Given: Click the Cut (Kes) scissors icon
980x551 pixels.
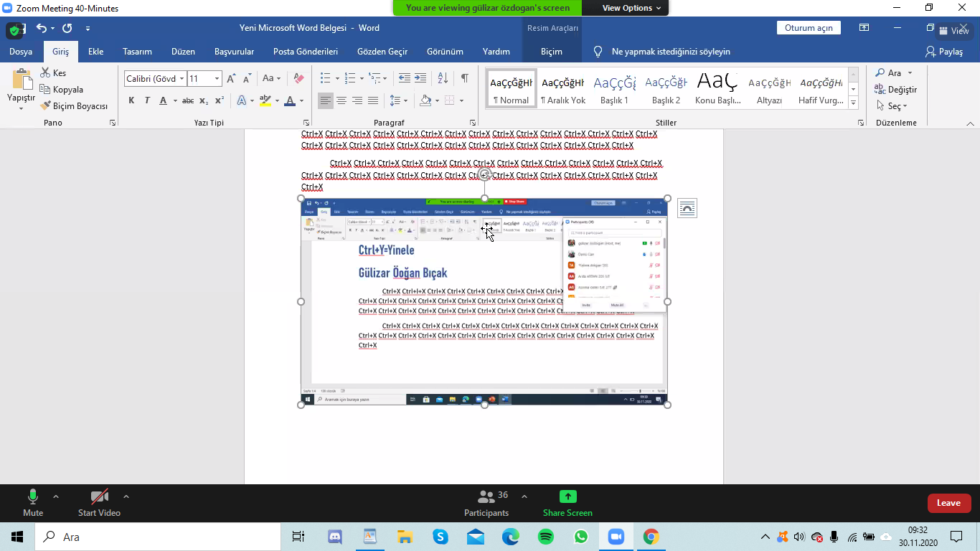Looking at the screenshot, I should point(46,72).
